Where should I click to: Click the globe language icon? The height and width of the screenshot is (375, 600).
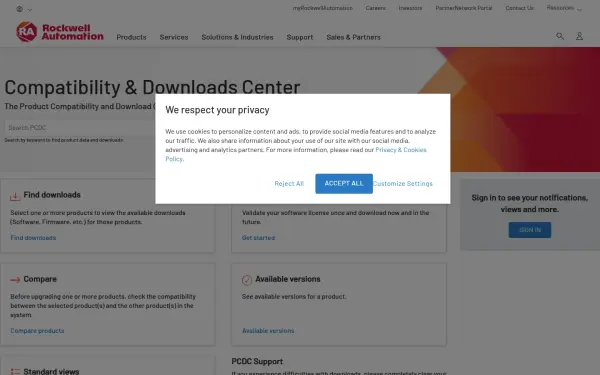(x=20, y=9)
